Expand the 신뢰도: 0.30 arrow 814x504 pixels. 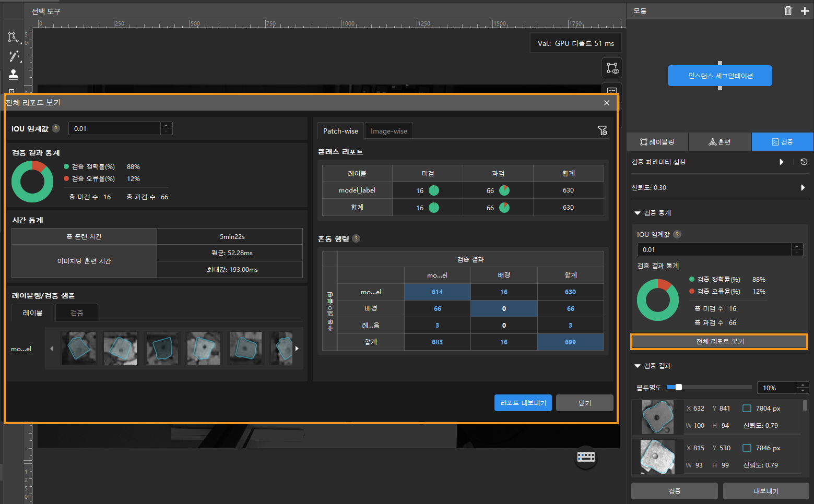click(803, 188)
